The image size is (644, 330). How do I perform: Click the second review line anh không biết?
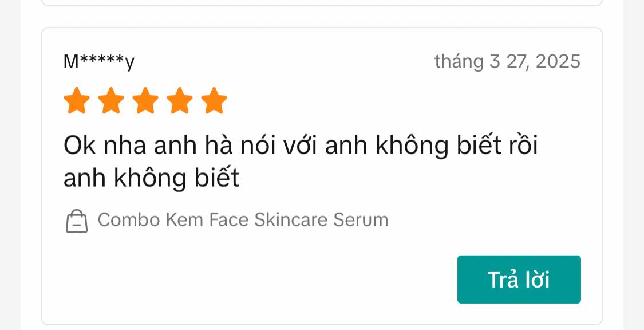(x=151, y=178)
